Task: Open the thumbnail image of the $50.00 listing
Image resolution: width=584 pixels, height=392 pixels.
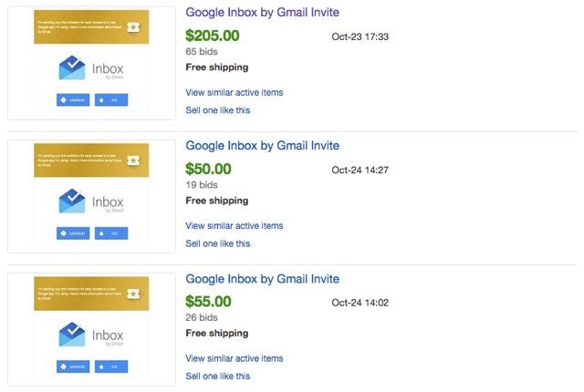Action: pyautogui.click(x=91, y=196)
